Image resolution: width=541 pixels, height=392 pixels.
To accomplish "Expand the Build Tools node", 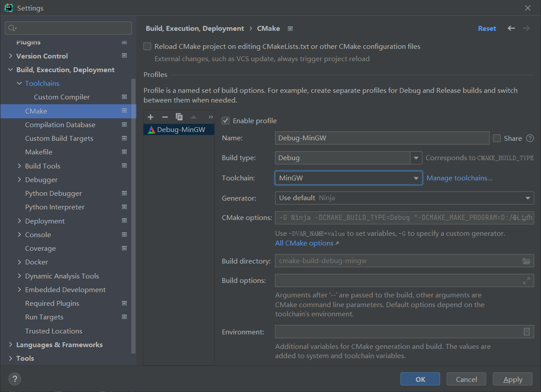I will tap(19, 166).
